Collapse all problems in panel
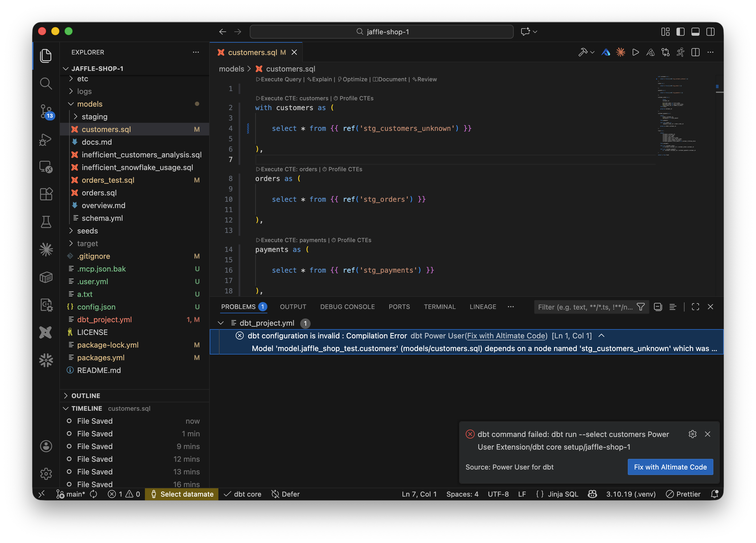The image size is (756, 543). click(658, 307)
